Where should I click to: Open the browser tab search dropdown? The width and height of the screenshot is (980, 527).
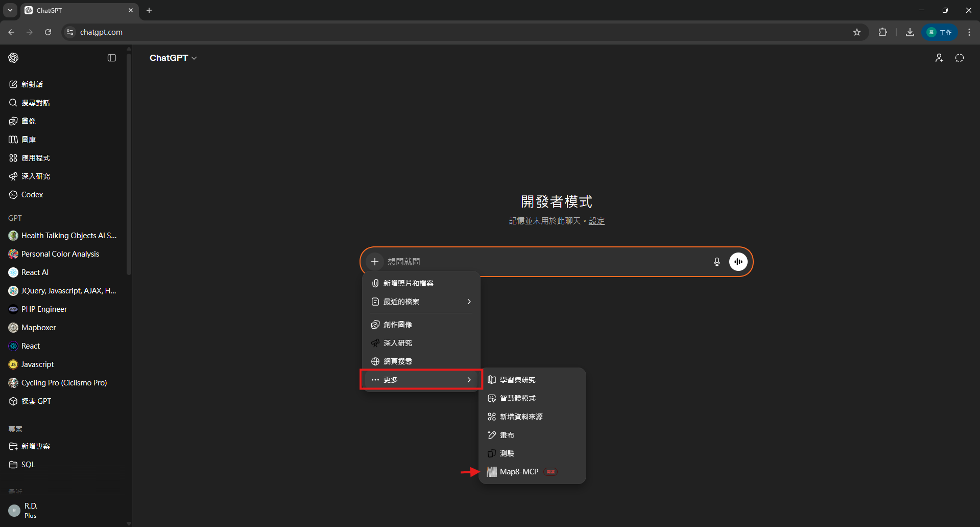pos(10,10)
